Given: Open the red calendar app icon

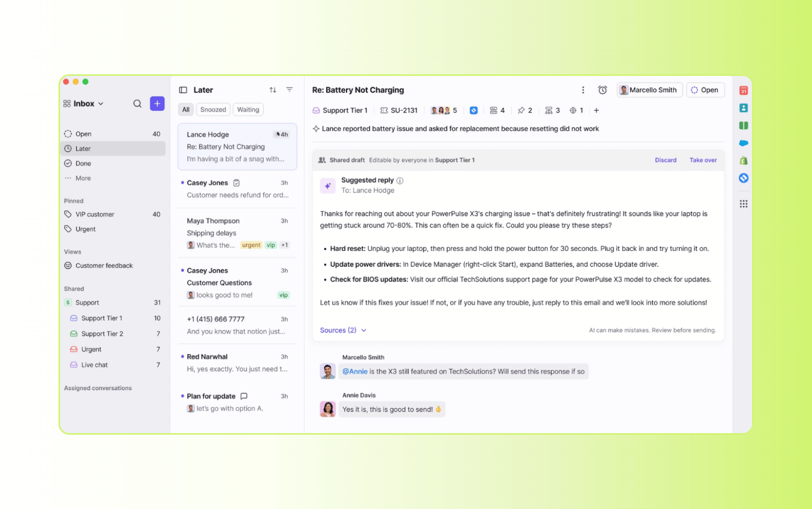Looking at the screenshot, I should click(743, 91).
